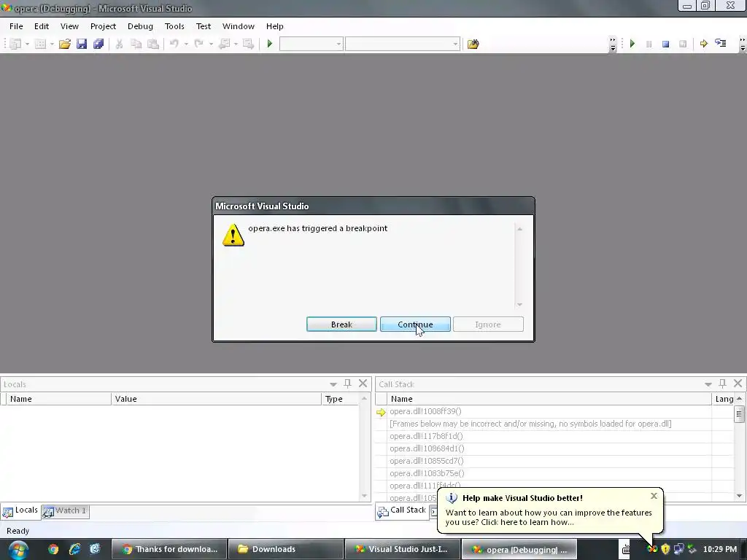The width and height of the screenshot is (747, 560).
Task: Click the Save disk icon
Action: (82, 44)
